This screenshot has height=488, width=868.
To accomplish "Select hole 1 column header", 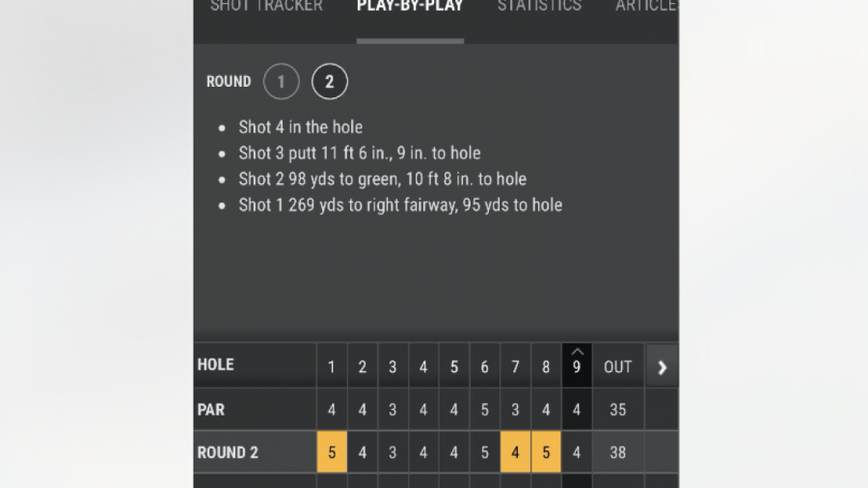I will (332, 366).
